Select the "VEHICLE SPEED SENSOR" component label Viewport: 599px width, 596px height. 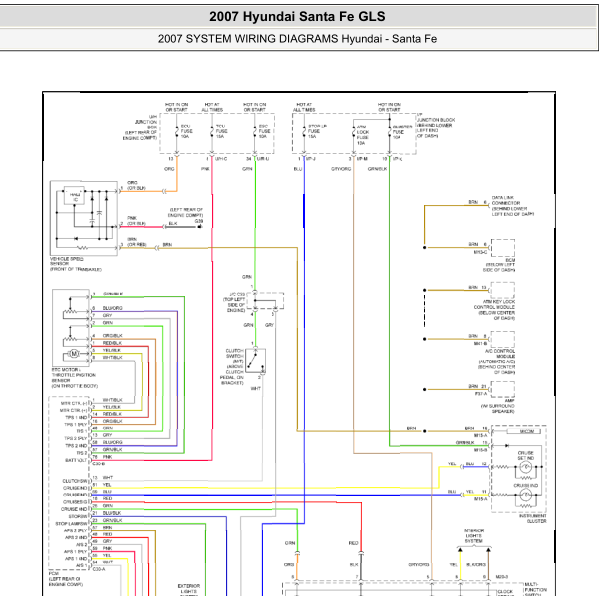tap(76, 264)
